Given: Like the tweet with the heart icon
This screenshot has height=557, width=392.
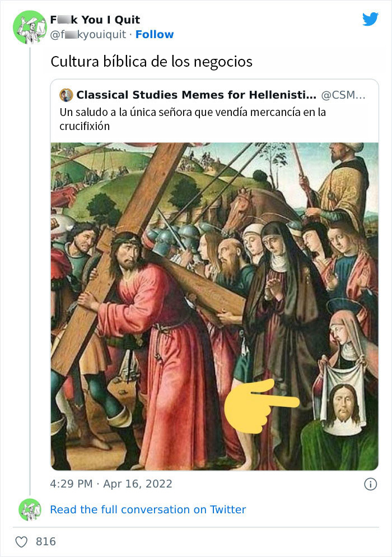Looking at the screenshot, I should click(22, 541).
